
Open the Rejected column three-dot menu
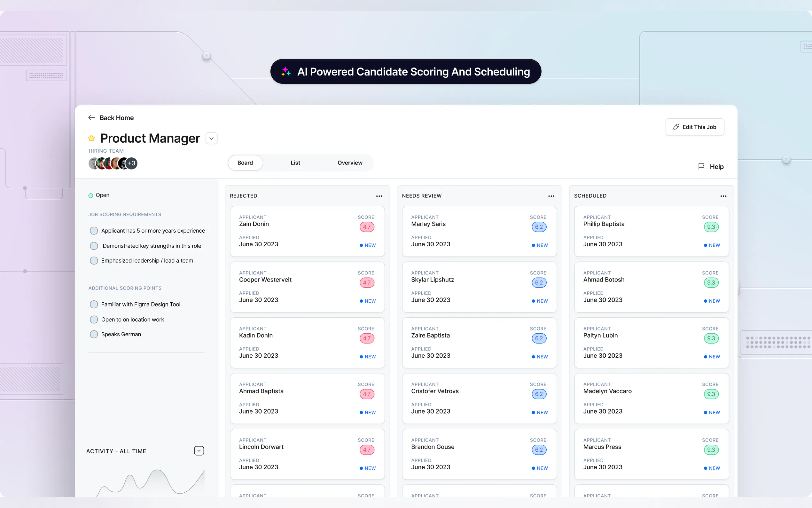point(379,196)
